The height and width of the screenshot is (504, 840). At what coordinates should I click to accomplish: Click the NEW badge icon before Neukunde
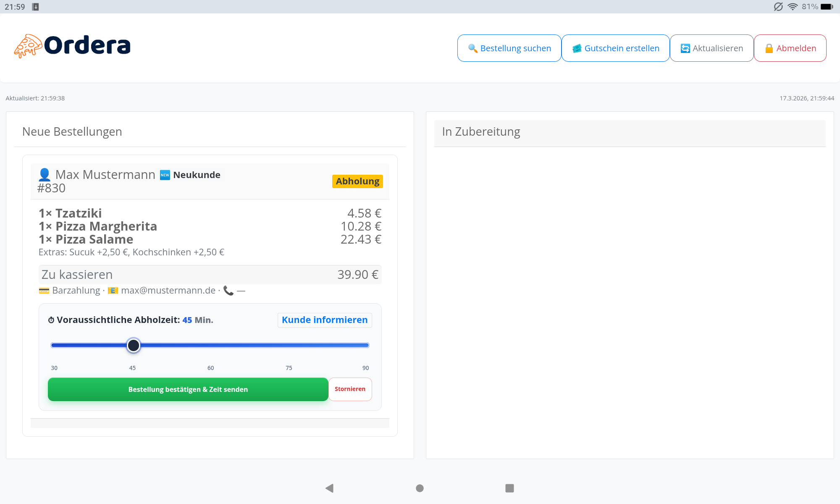click(165, 175)
